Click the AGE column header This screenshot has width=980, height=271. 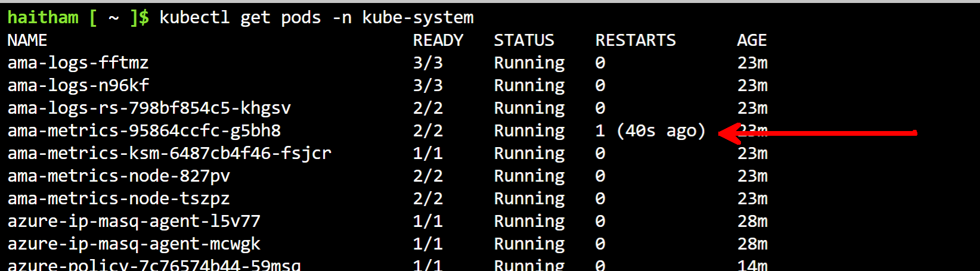(751, 41)
